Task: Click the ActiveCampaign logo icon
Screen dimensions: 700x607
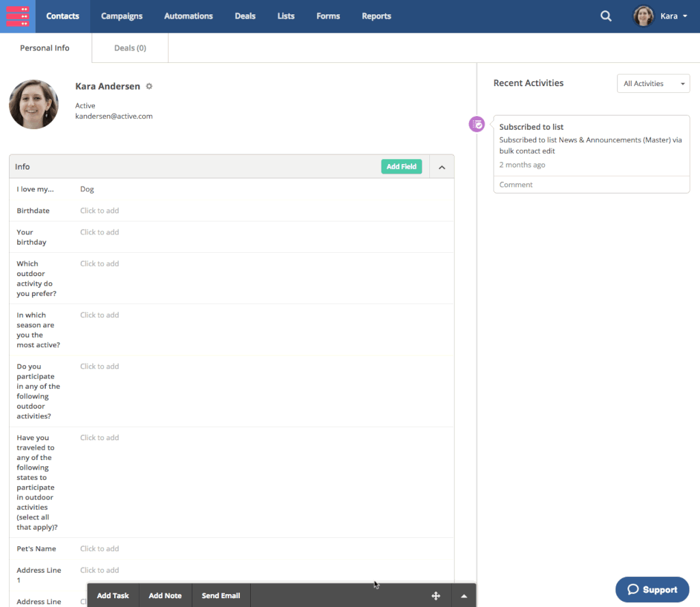Action: [18, 16]
